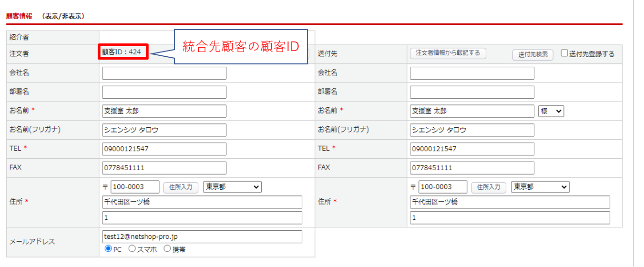Screen dimensions: 644x267
Task: Toggle the 送付先登録する checkbox
Action: coord(564,53)
